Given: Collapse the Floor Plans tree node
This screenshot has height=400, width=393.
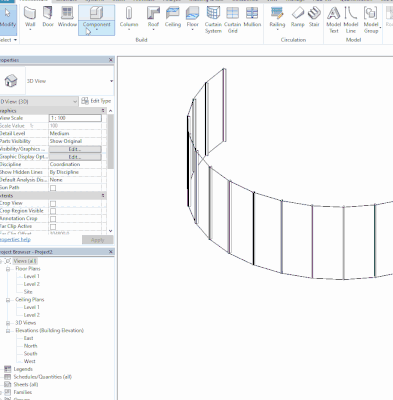Looking at the screenshot, I should click(x=8, y=269).
